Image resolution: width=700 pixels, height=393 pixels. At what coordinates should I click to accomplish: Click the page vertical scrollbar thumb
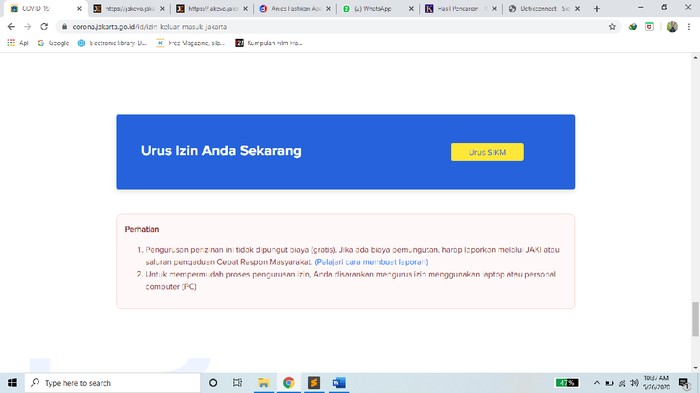tap(695, 319)
